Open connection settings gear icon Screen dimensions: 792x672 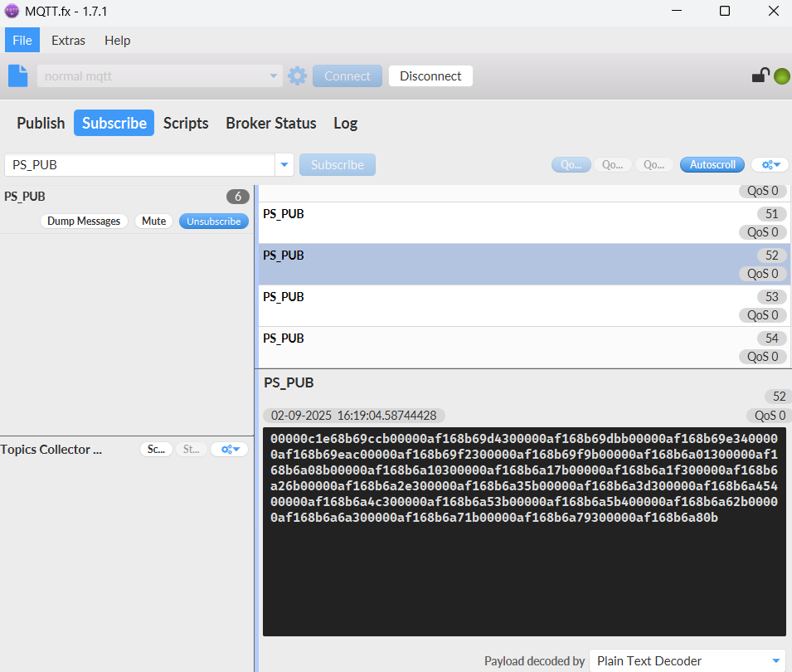click(x=297, y=75)
